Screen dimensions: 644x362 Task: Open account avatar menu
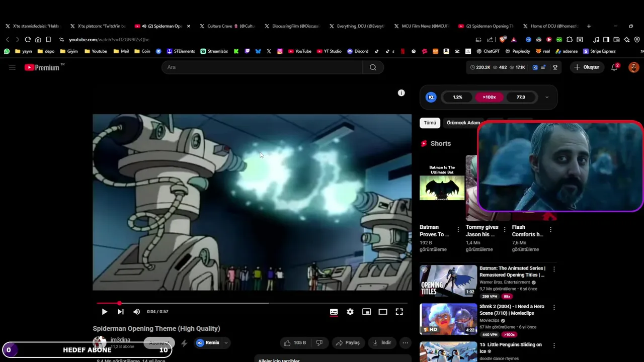coord(634,67)
